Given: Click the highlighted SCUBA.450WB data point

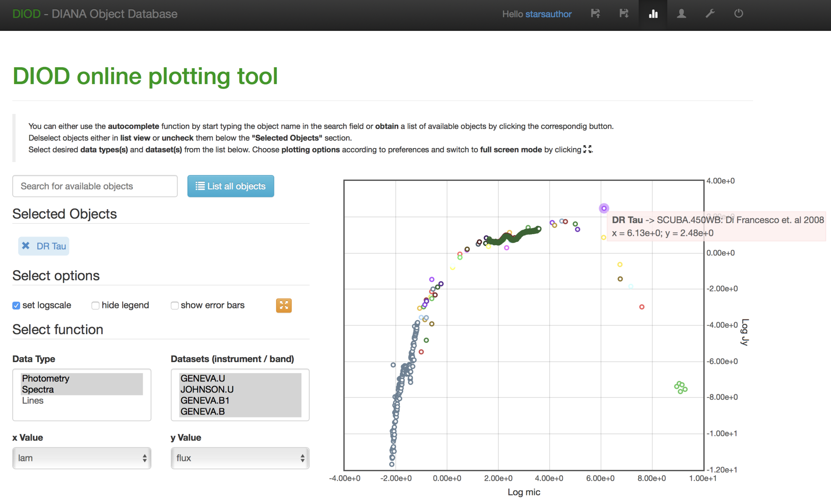Looking at the screenshot, I should pyautogui.click(x=604, y=208).
